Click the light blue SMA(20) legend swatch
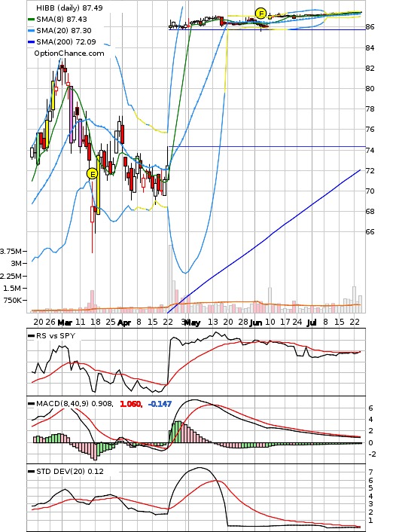Screen dimensions: 396x532 click(31, 31)
